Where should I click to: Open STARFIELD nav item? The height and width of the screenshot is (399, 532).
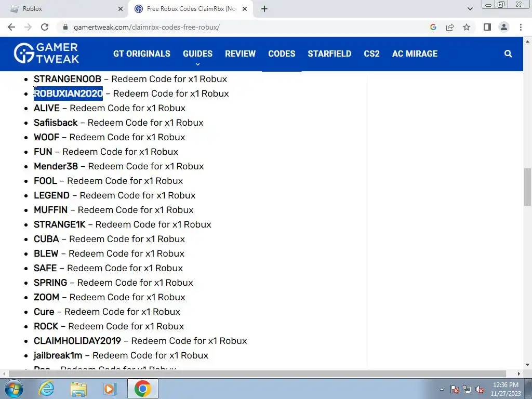[x=329, y=54]
